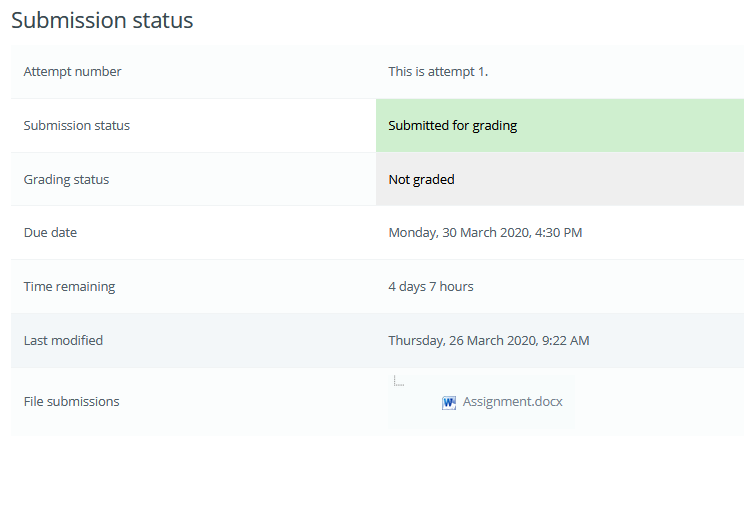Screen dimensions: 744x524
Task: Click the "4 days 7 hours" value
Action: point(431,287)
